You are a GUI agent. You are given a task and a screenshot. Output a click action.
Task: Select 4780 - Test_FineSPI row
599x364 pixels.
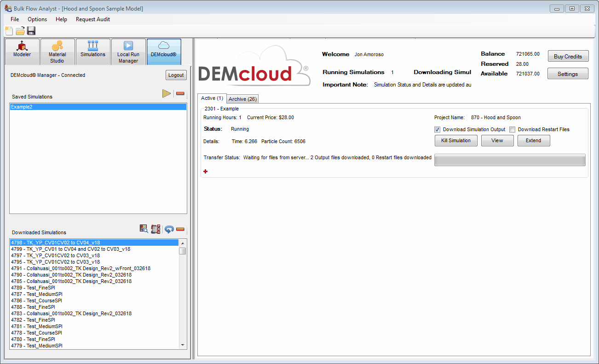coord(94,339)
